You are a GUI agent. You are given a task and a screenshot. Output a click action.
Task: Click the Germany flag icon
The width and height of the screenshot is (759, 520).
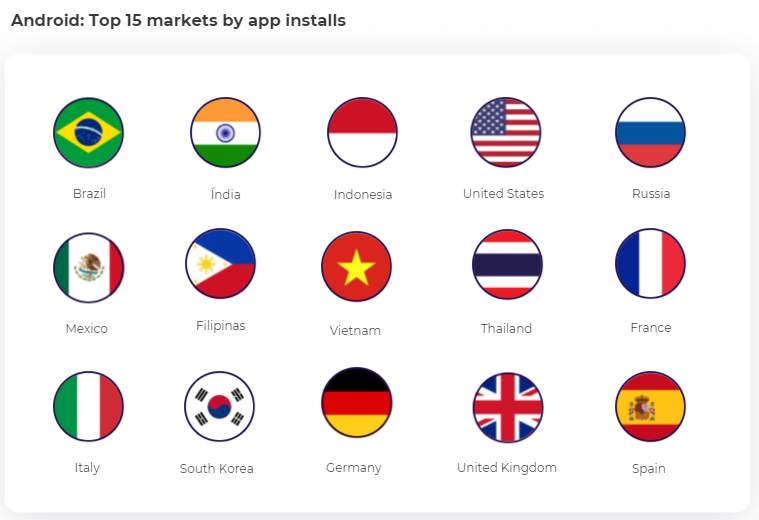[356, 402]
